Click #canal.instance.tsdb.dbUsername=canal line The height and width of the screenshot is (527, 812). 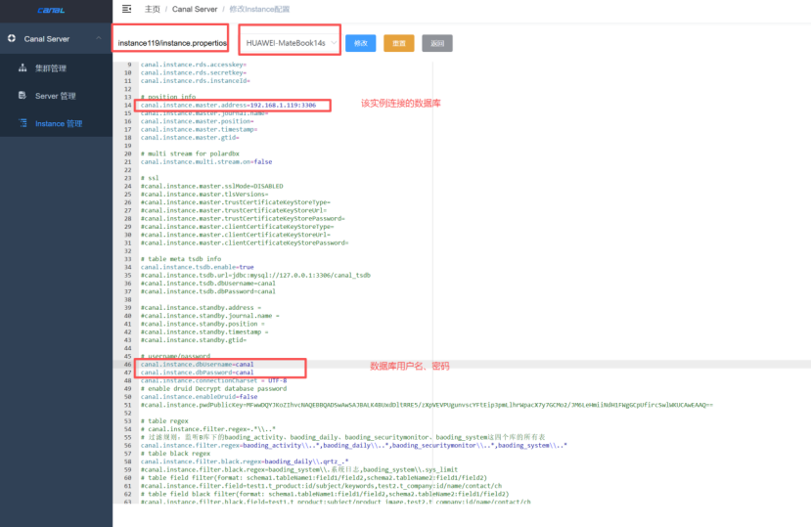207,284
